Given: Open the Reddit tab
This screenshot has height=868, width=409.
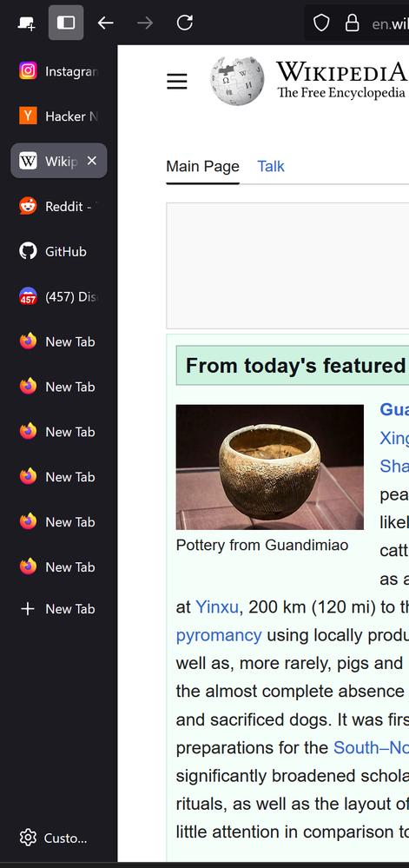Looking at the screenshot, I should coord(59,207).
